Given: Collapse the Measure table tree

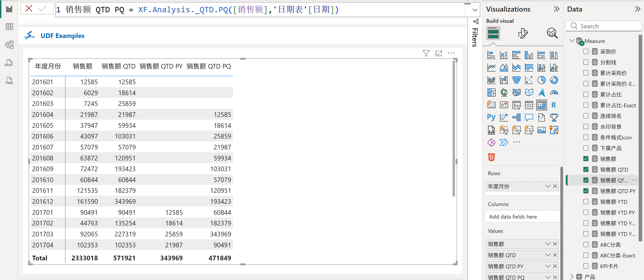Looking at the screenshot, I should [x=572, y=41].
